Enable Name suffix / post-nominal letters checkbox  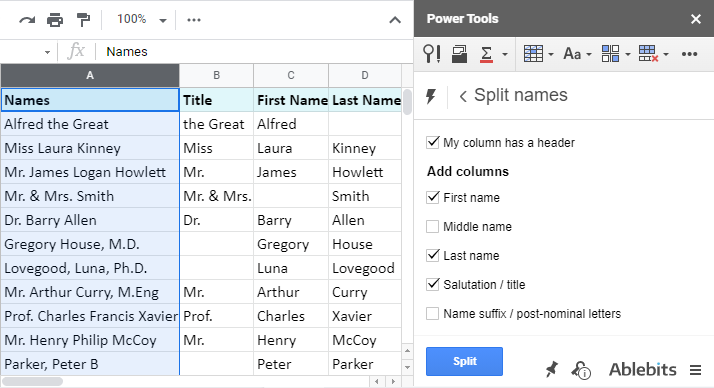tap(433, 314)
